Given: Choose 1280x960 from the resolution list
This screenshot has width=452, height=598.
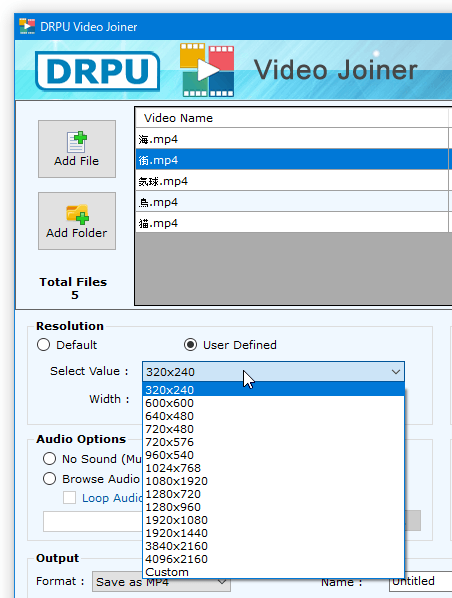Looking at the screenshot, I should (x=273, y=507).
